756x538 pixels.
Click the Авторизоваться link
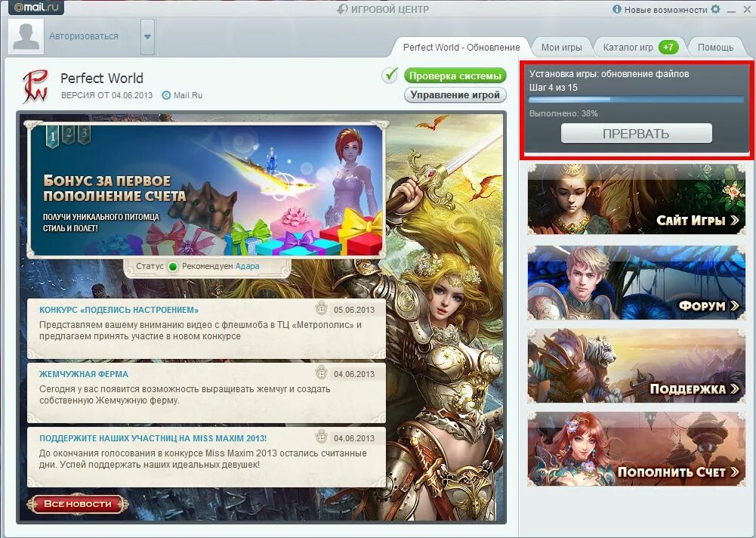coord(83,36)
